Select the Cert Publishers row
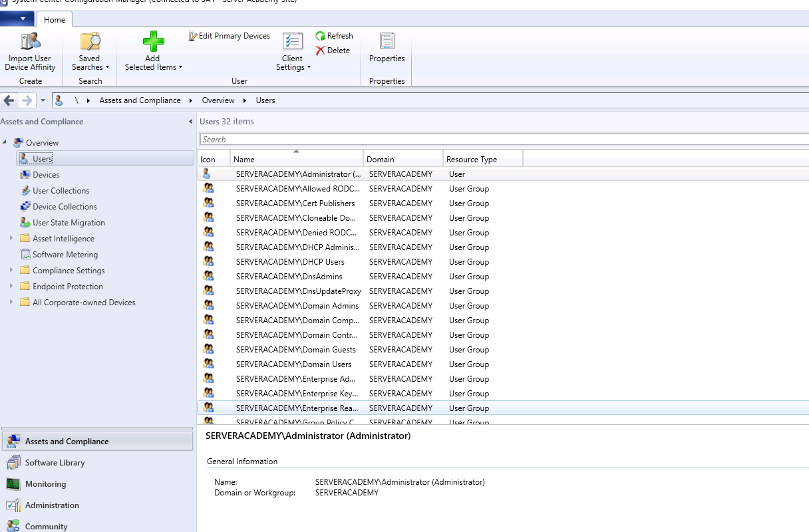 click(x=503, y=203)
